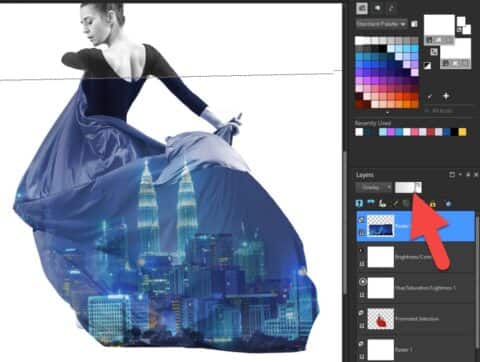
Task: Swap the small foreground and background colors
Action: coord(459,30)
